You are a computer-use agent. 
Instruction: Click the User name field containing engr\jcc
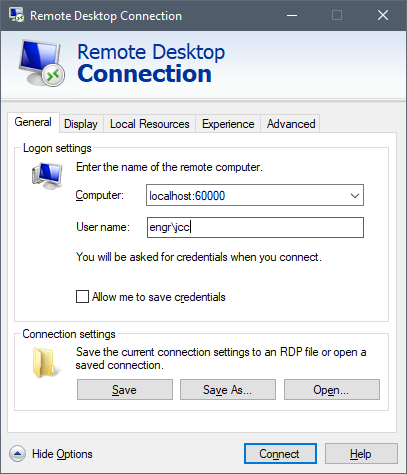[x=255, y=227]
